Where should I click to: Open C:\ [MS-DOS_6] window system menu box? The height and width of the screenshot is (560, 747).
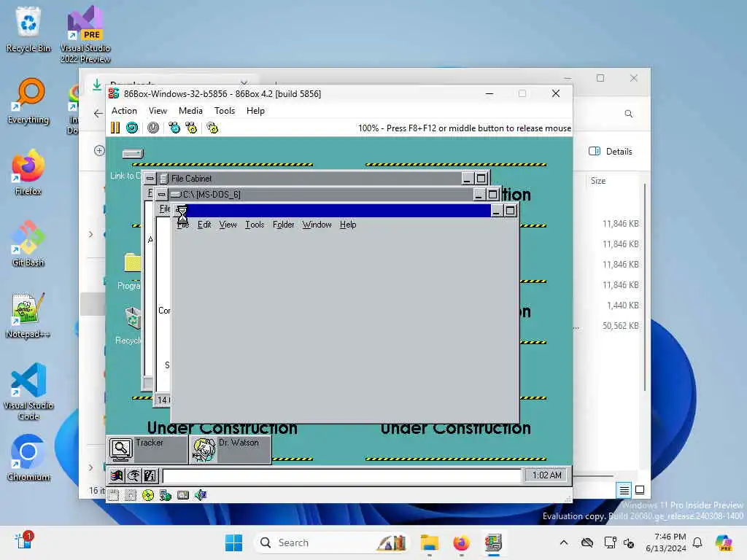point(162,194)
